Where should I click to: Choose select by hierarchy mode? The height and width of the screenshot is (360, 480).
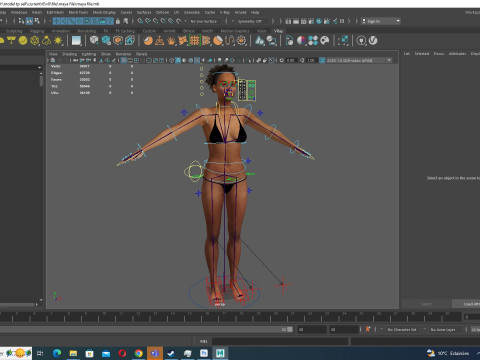22,21
